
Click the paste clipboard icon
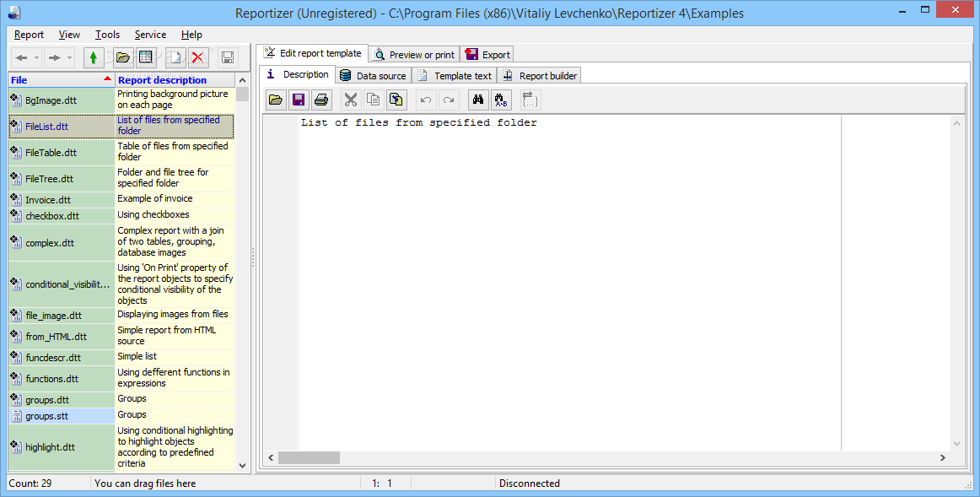coord(396,100)
